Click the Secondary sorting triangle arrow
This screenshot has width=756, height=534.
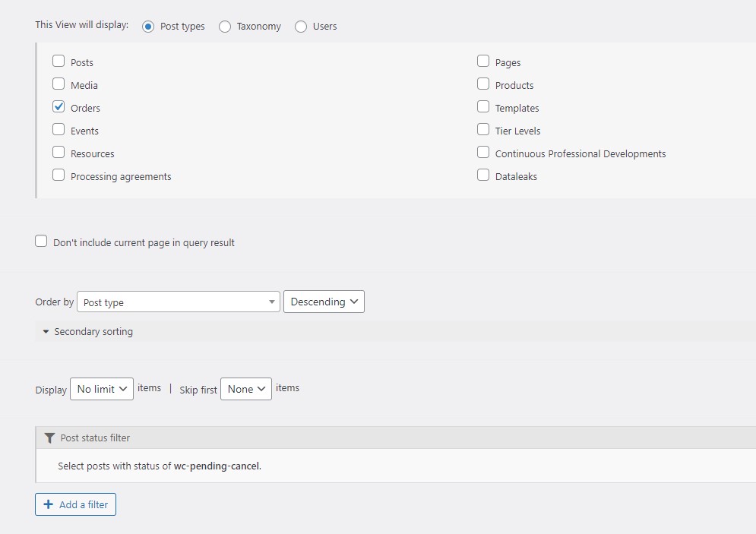(46, 332)
